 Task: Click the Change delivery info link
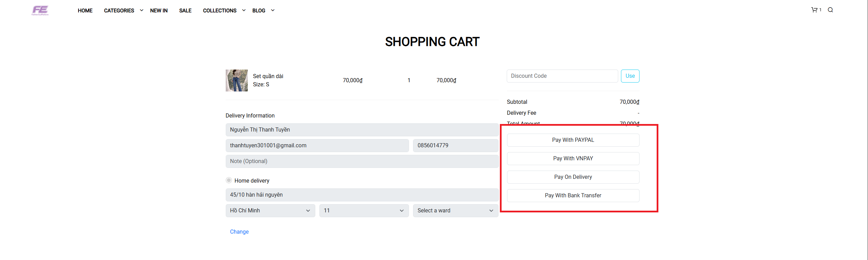[x=239, y=232]
